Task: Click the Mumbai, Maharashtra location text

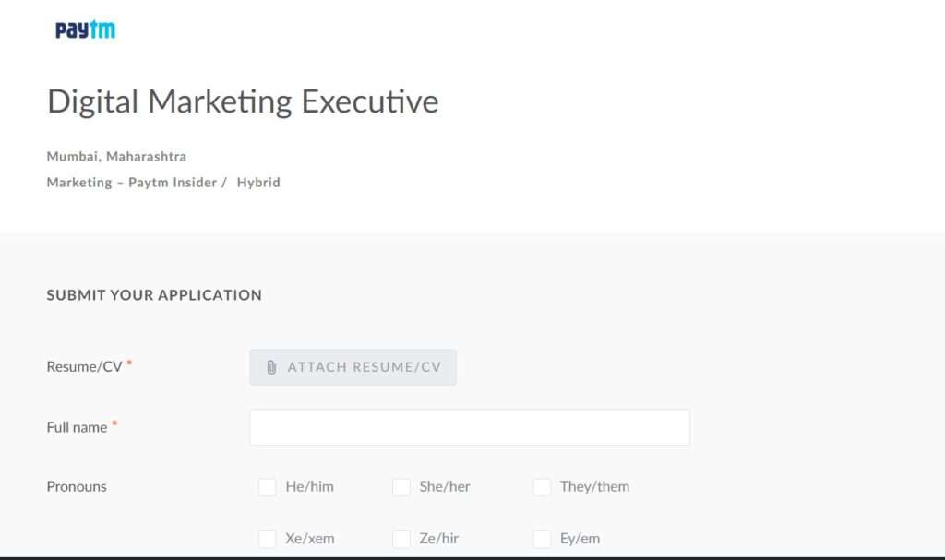Action: coord(116,156)
